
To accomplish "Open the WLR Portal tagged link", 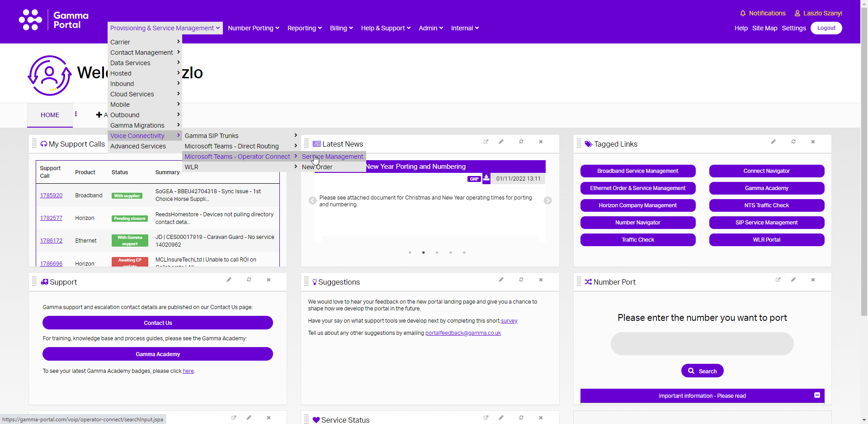I will (x=767, y=240).
